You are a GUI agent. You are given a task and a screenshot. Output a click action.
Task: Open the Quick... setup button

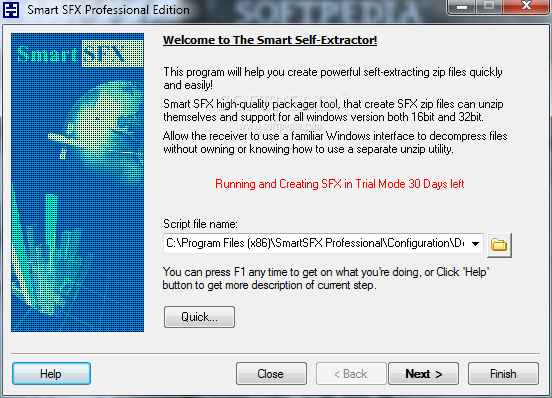(199, 317)
